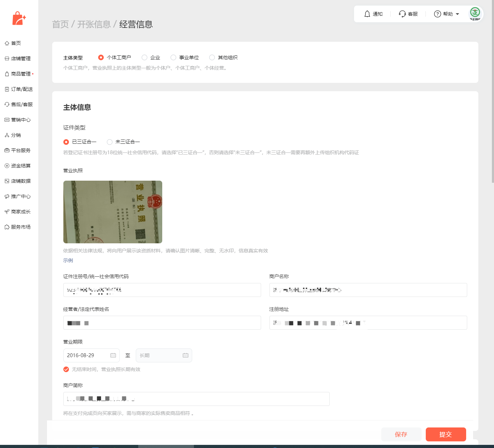Click the business license thumbnail image

[x=113, y=212]
